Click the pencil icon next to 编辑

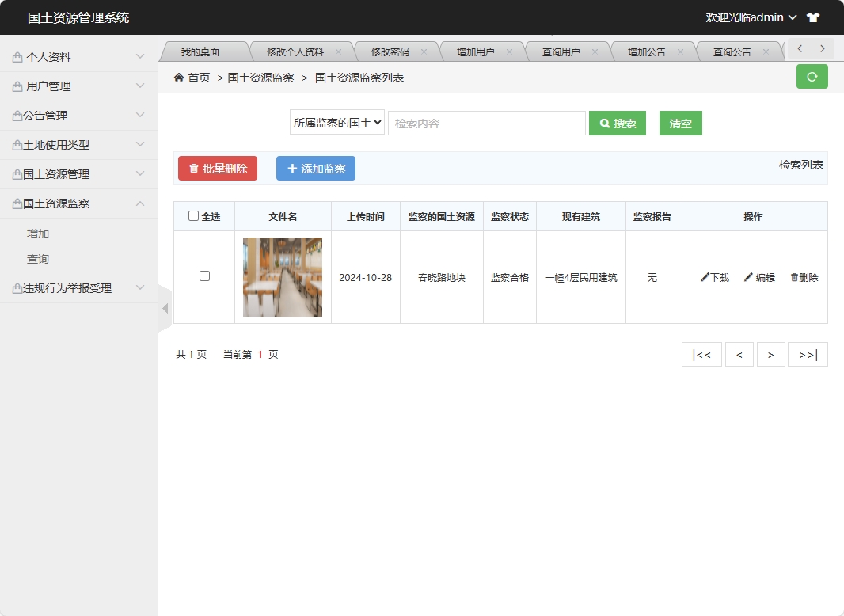(748, 278)
